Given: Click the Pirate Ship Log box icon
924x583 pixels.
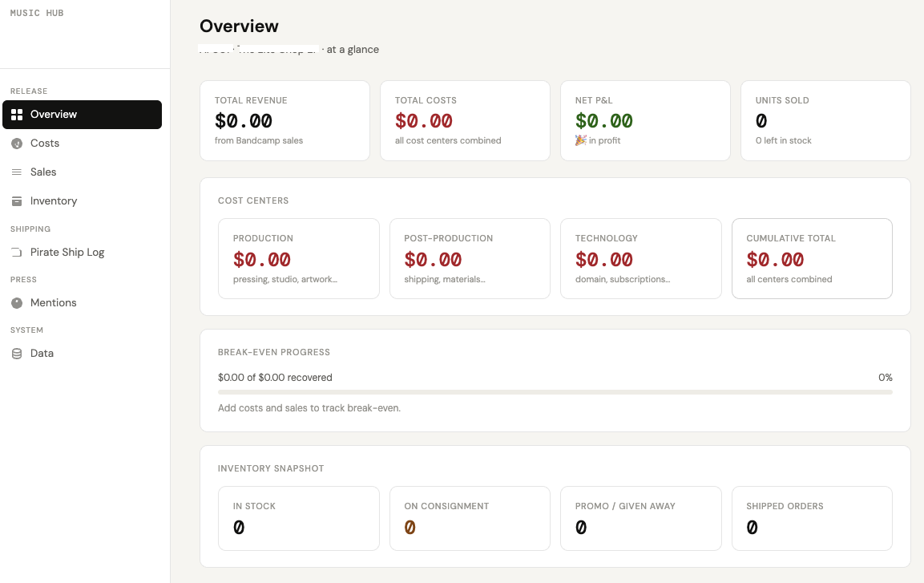Looking at the screenshot, I should 18,252.
